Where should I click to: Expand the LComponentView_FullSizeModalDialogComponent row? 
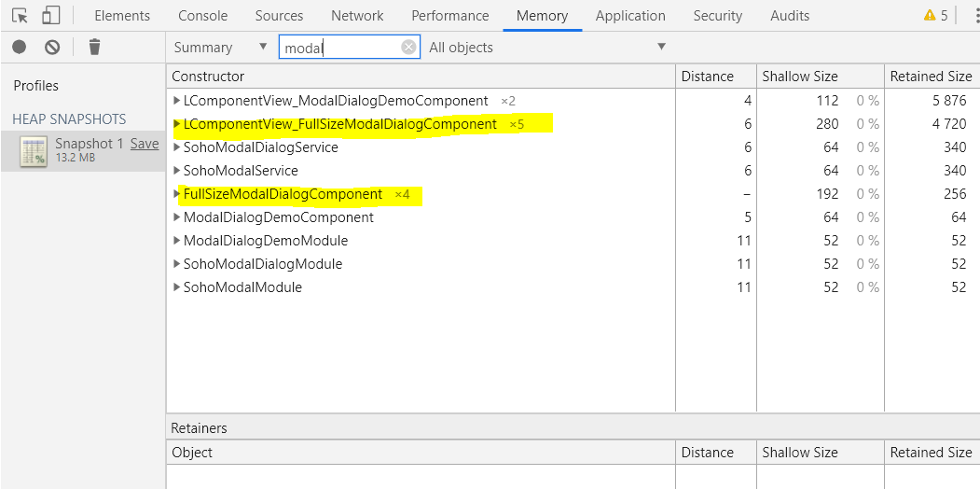(177, 124)
